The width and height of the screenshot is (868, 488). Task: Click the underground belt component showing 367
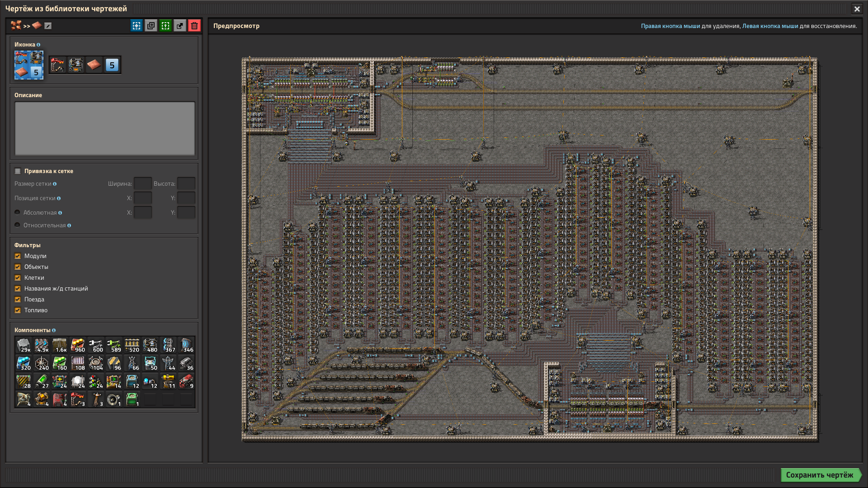point(168,345)
